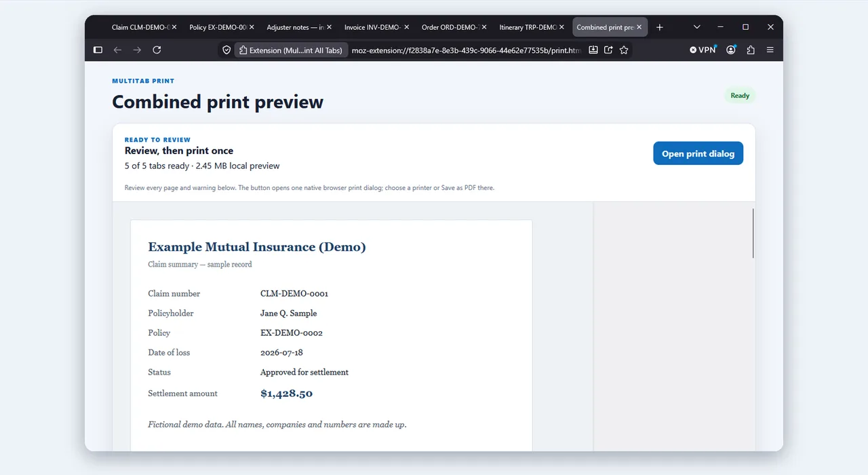Expand the list all tabs chevron

[696, 27]
